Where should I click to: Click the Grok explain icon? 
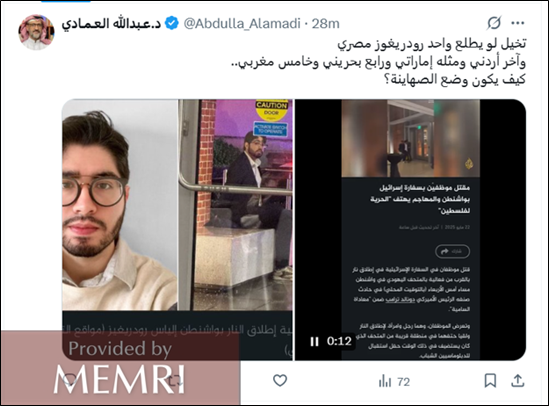tap(494, 23)
